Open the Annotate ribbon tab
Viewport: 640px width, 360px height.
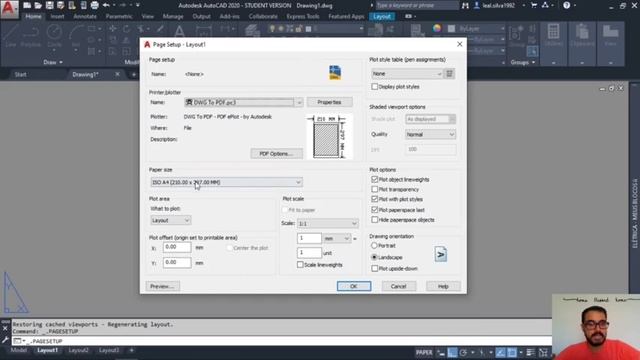point(85,16)
